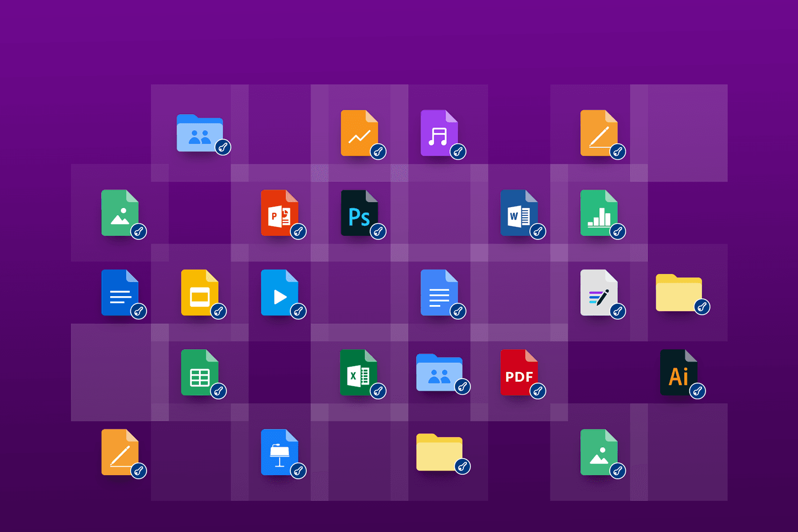Click the yellow Google Slides file icon

click(x=200, y=293)
